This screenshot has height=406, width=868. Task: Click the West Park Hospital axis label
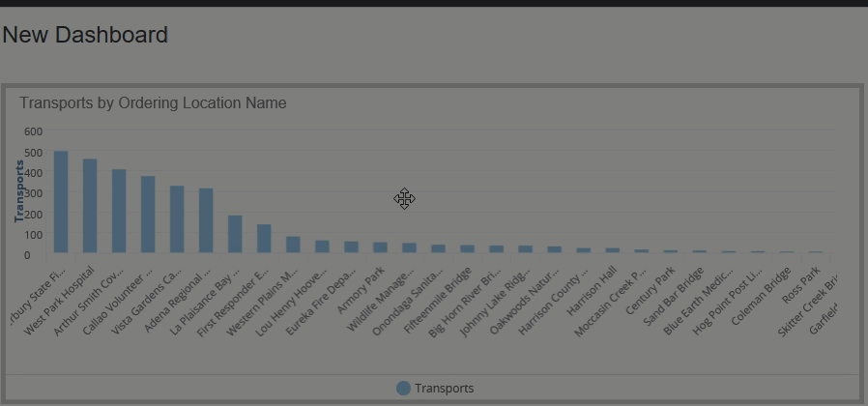click(x=60, y=299)
